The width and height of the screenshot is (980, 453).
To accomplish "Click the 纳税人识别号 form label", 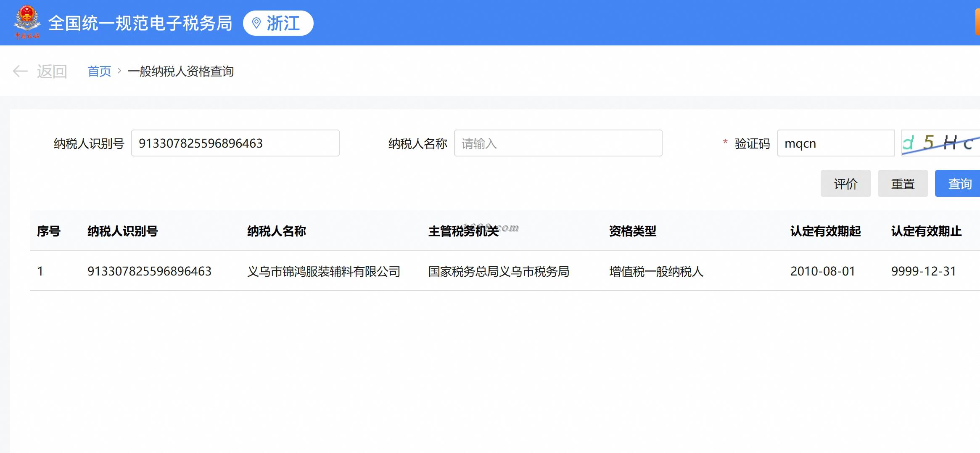I will pyautogui.click(x=89, y=143).
